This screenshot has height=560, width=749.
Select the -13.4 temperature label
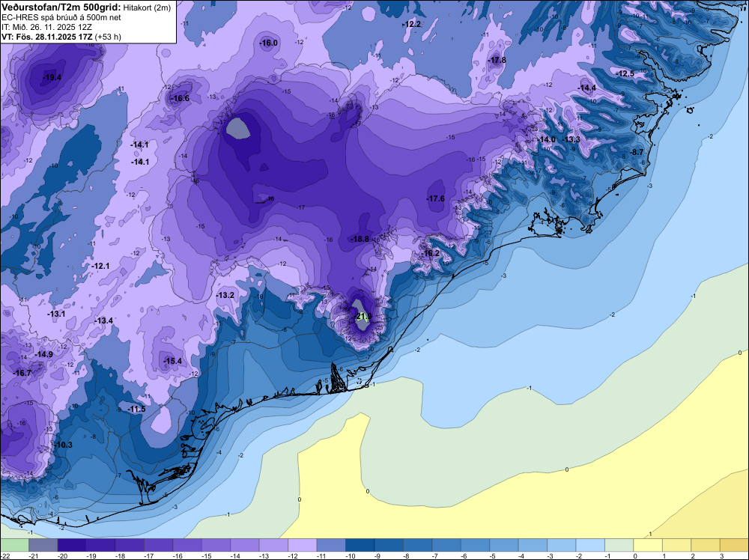[103, 320]
